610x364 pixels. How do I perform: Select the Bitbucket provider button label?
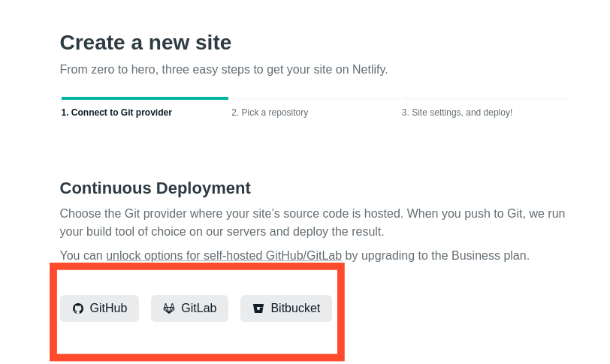[x=295, y=308]
